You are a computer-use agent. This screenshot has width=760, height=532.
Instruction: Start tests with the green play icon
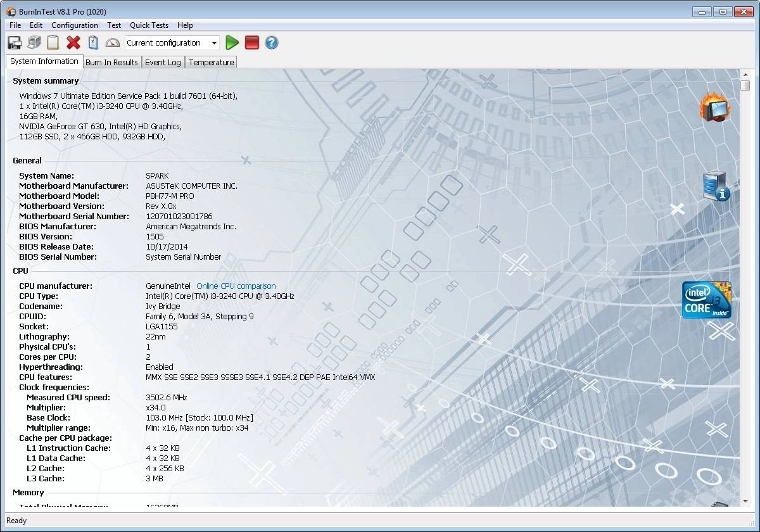pos(232,42)
